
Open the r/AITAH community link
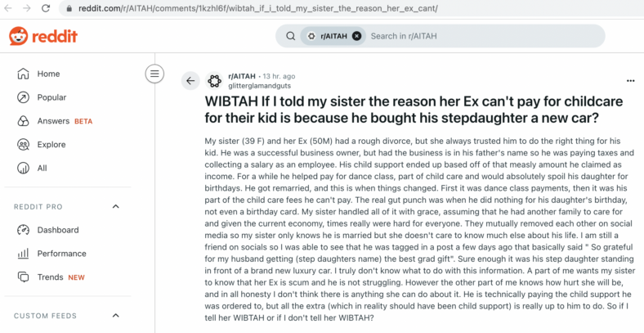pyautogui.click(x=242, y=76)
